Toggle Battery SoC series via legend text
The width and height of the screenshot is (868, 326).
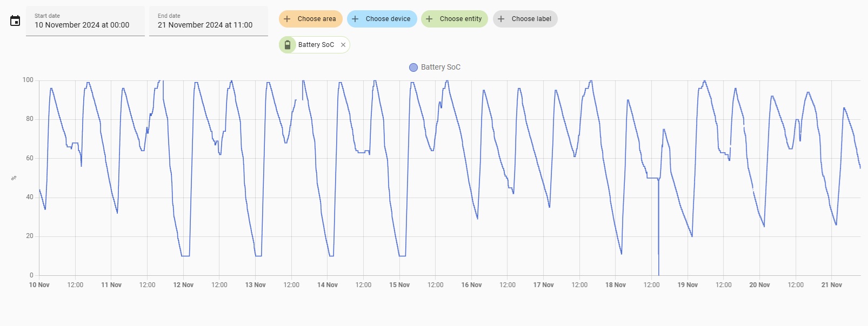click(x=440, y=67)
